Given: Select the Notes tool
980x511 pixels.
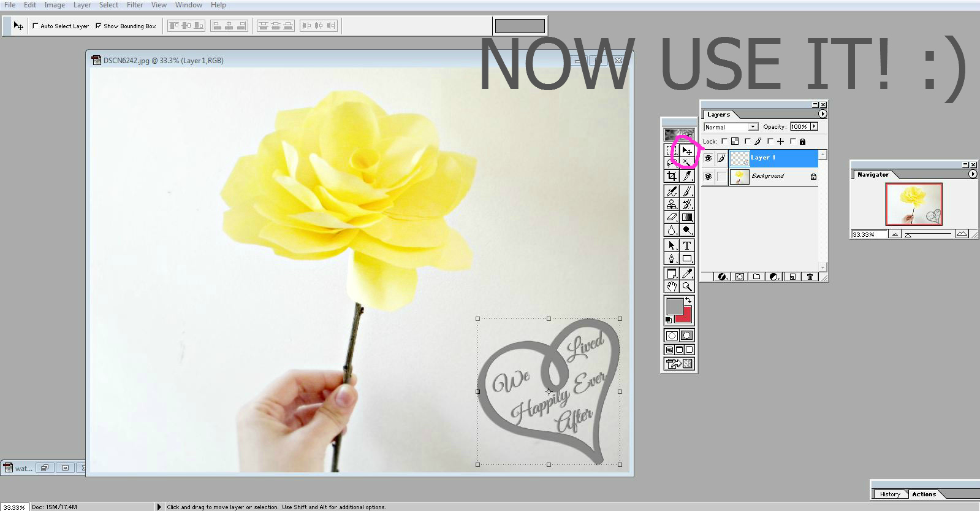Looking at the screenshot, I should click(x=672, y=274).
